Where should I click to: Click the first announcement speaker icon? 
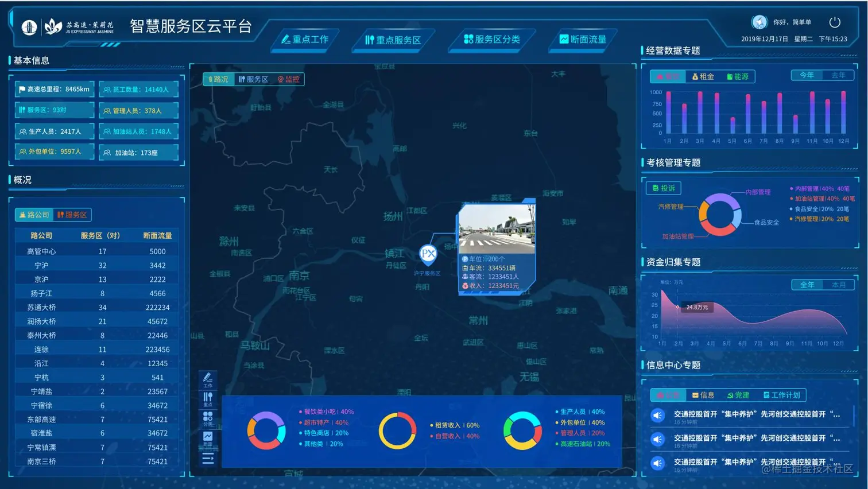(x=658, y=415)
